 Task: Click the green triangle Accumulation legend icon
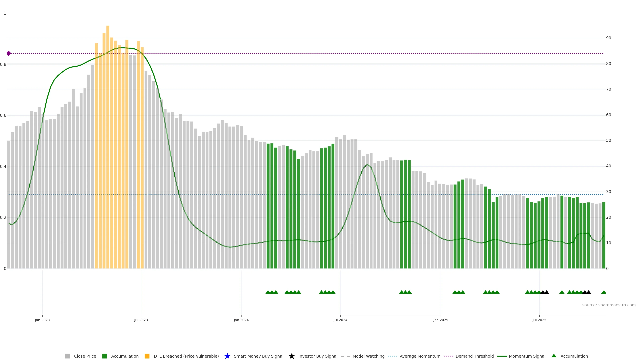tap(554, 356)
